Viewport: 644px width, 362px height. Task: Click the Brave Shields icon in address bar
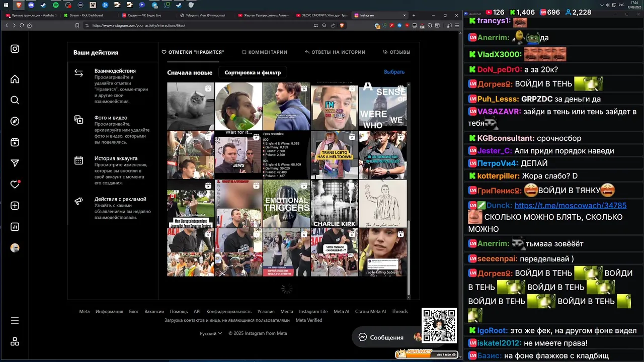[342, 25]
